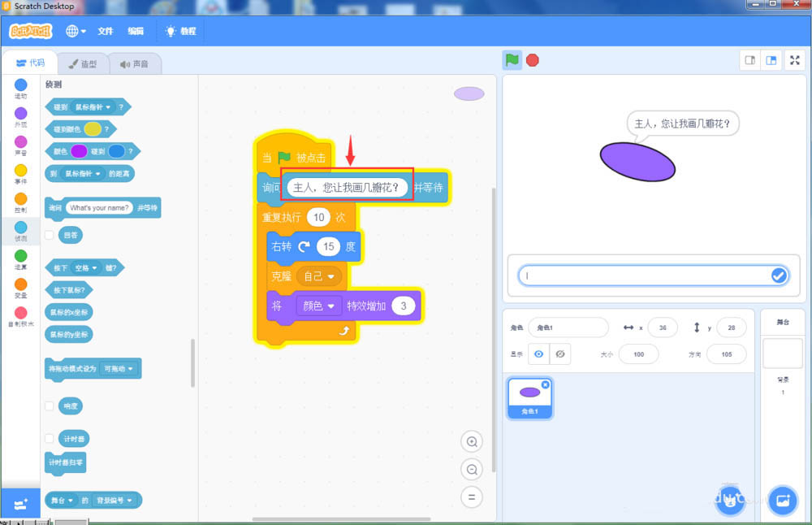This screenshot has width=812, height=525.
Task: Open the 可拖动 drag mode dropdown
Action: click(x=119, y=369)
